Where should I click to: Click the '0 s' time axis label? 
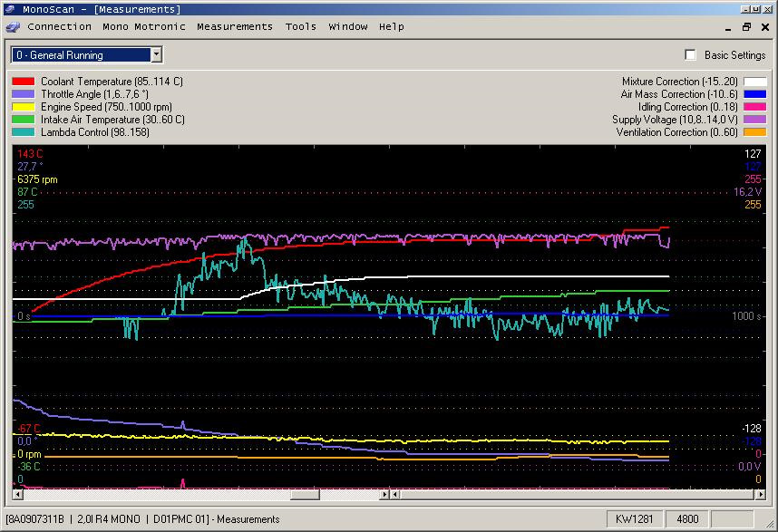pyautogui.click(x=24, y=316)
